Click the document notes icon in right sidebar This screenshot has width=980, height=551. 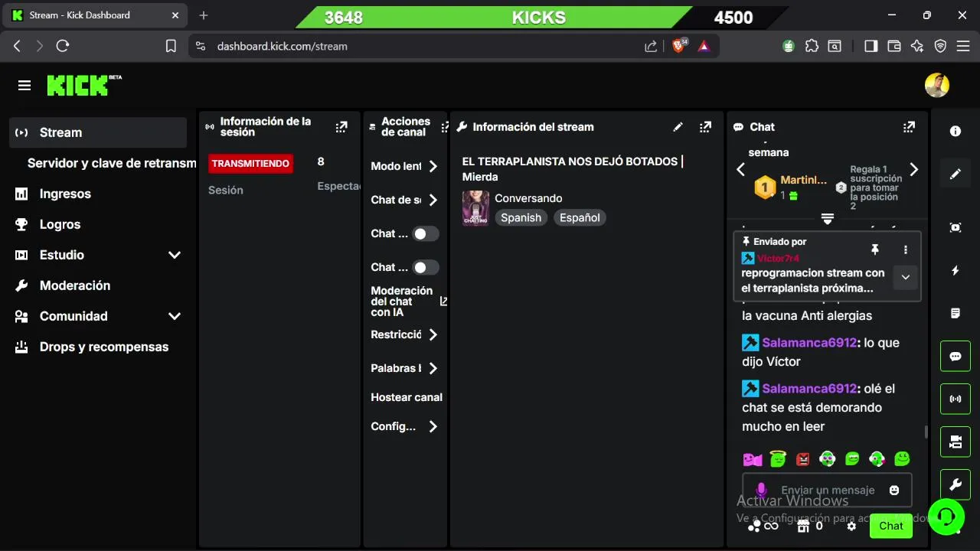point(955,313)
